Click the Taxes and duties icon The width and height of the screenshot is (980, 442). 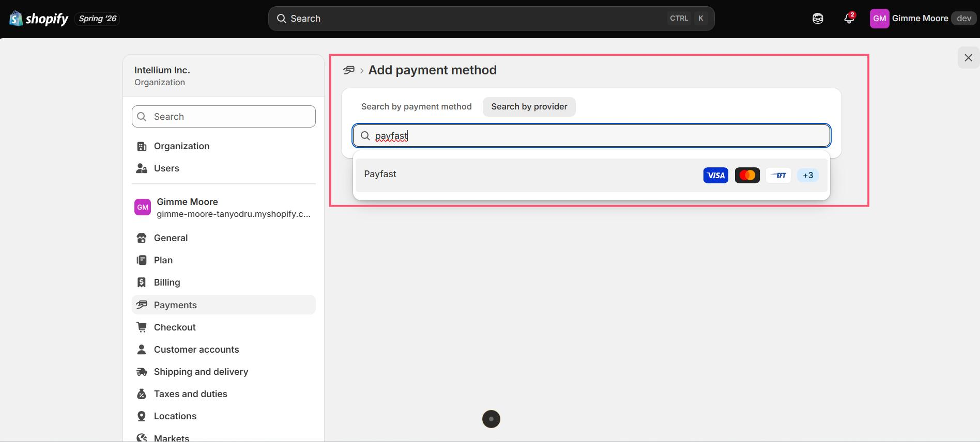coord(142,394)
